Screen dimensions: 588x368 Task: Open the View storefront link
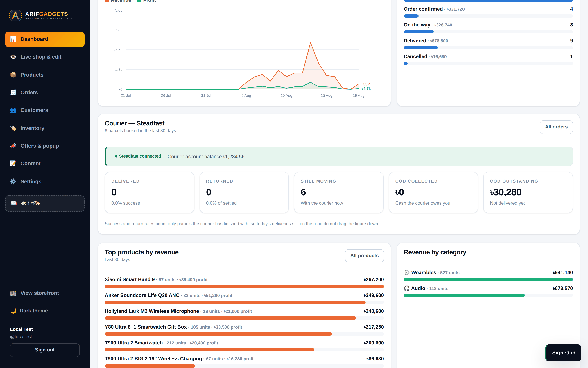(x=45, y=293)
